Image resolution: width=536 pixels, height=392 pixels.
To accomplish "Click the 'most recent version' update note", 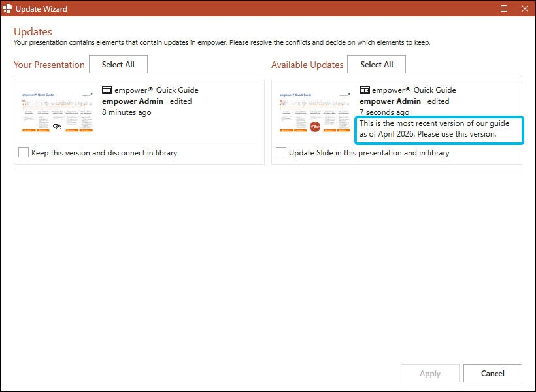I will [434, 129].
